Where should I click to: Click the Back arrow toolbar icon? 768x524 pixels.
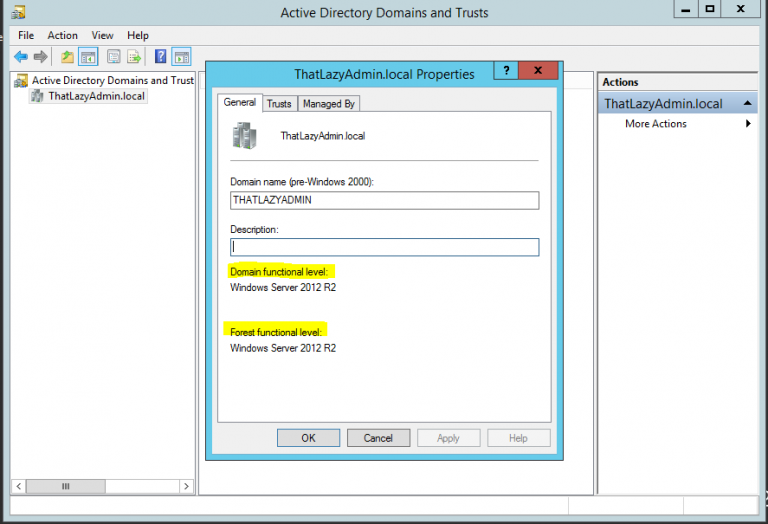tap(21, 57)
